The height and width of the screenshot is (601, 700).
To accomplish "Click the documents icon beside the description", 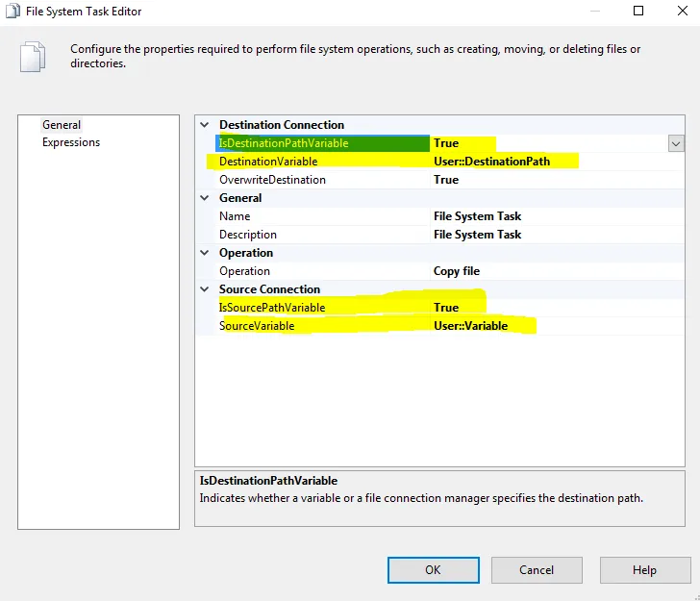I will pyautogui.click(x=33, y=57).
